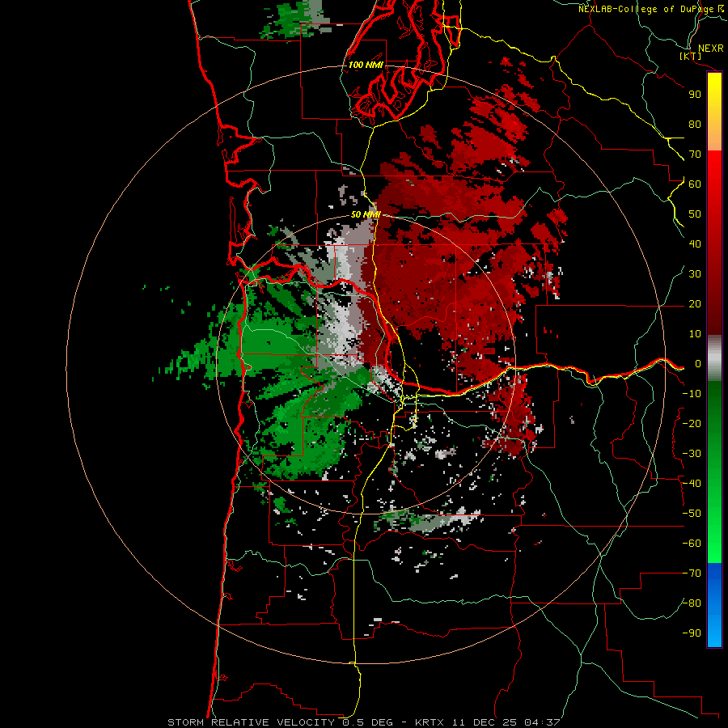The height and width of the screenshot is (728, 728).
Task: Click the '-30' value on velocity scale
Action: [692, 454]
